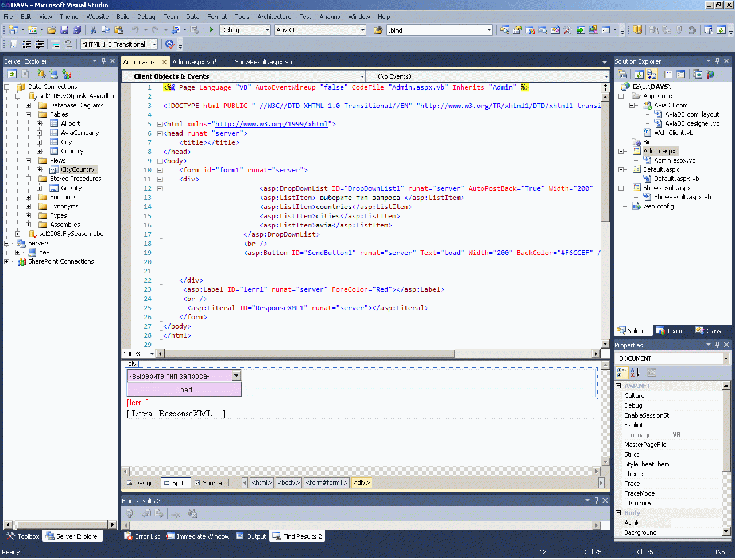
Task: Open the Website menu
Action: (x=97, y=17)
